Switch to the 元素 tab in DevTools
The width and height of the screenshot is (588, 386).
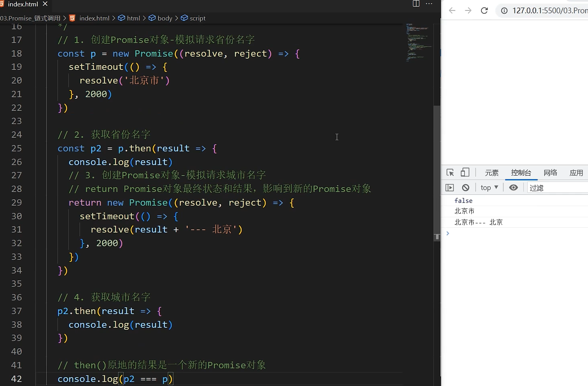click(x=491, y=172)
